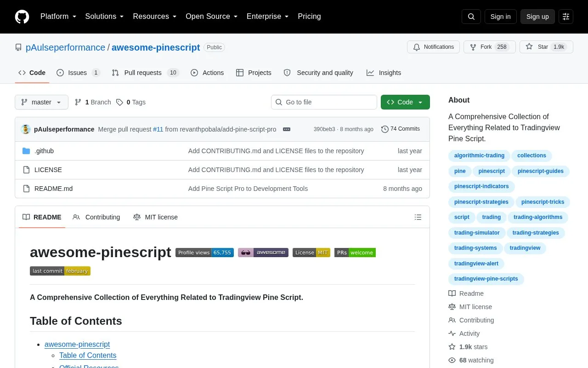588x368 pixels.
Task: Expand the Resources menu
Action: coord(155,17)
